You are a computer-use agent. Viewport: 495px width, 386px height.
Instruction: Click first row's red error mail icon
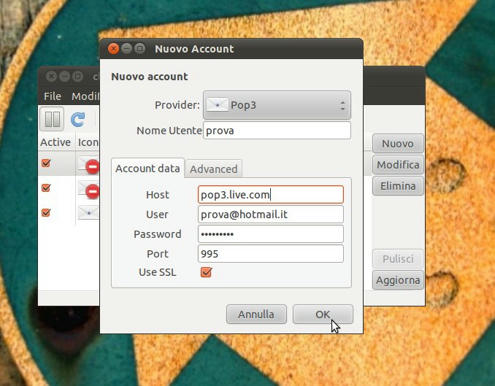tap(89, 166)
